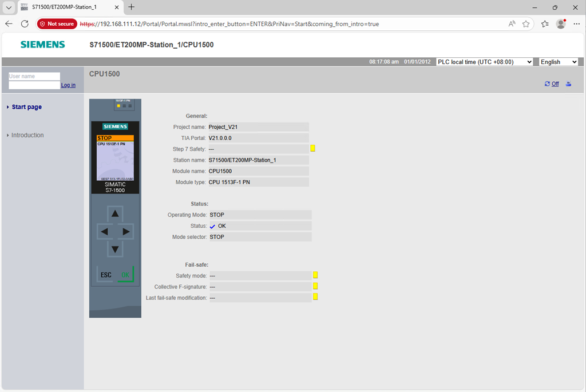Click yellow icon beside Last fail-safe modification
The image size is (586, 392).
point(315,297)
